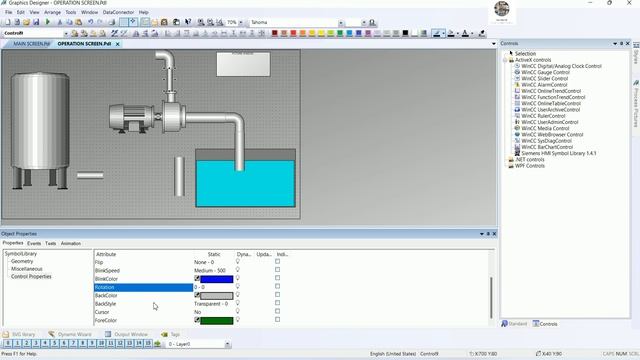Check the indirect box for ForeColor row
This screenshot has width=640, height=360.
[278, 320]
